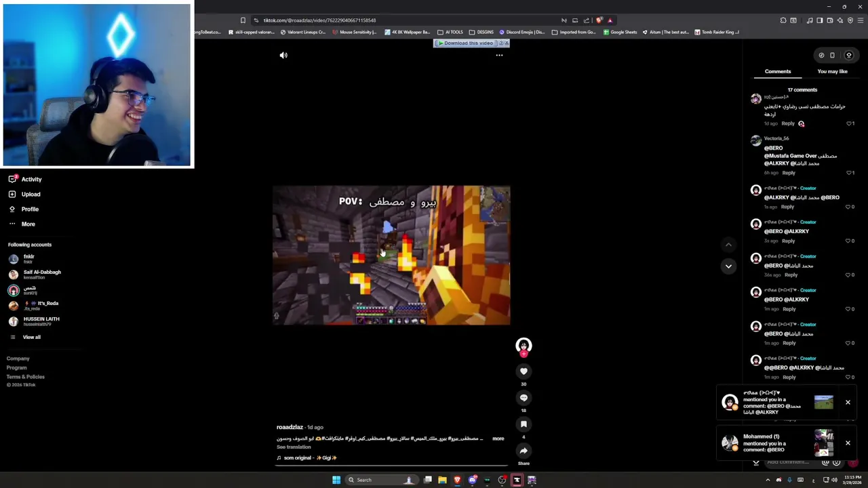This screenshot has width=868, height=488.
Task: Go to the next video with down arrow
Action: [728, 266]
